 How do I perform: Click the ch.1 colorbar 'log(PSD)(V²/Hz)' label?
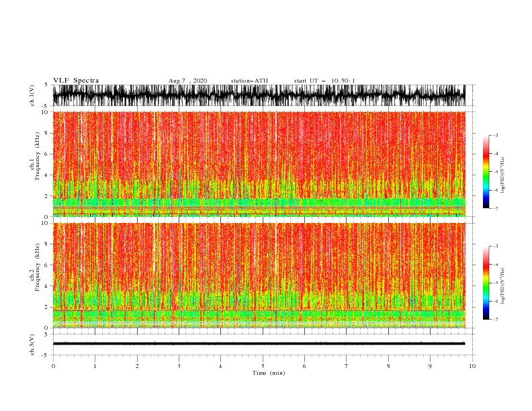tap(502, 175)
